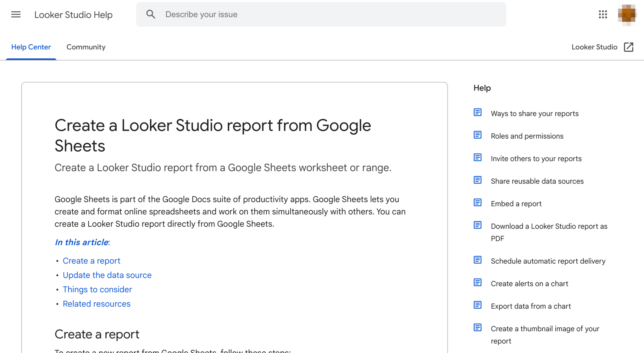The image size is (644, 353).
Task: Open Looker Studio via the external link icon
Action: pyautogui.click(x=628, y=47)
